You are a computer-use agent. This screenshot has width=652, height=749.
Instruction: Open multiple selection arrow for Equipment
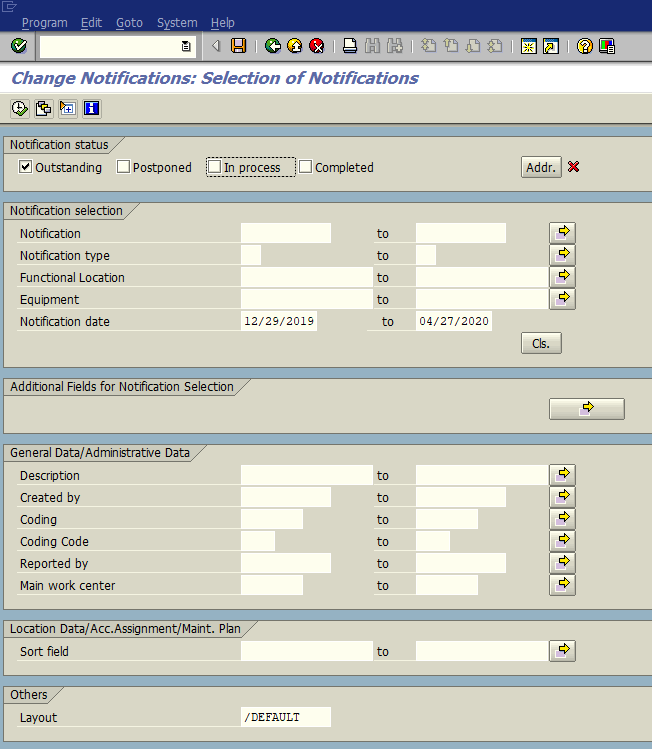(x=562, y=299)
